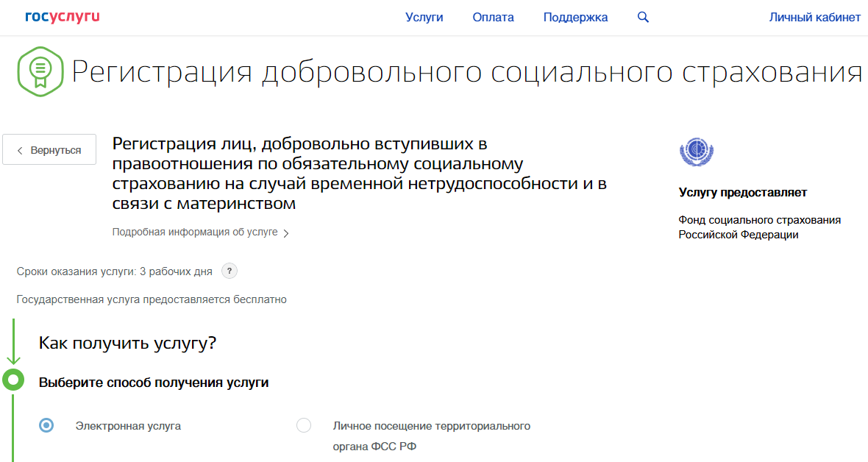Image resolution: width=868 pixels, height=462 pixels.
Task: Open the Поддержка menu item
Action: [x=575, y=18]
